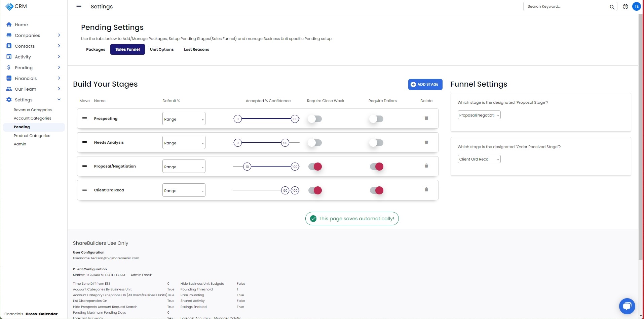Click the Contacts sidebar icon
The image size is (644, 319).
tap(9, 46)
